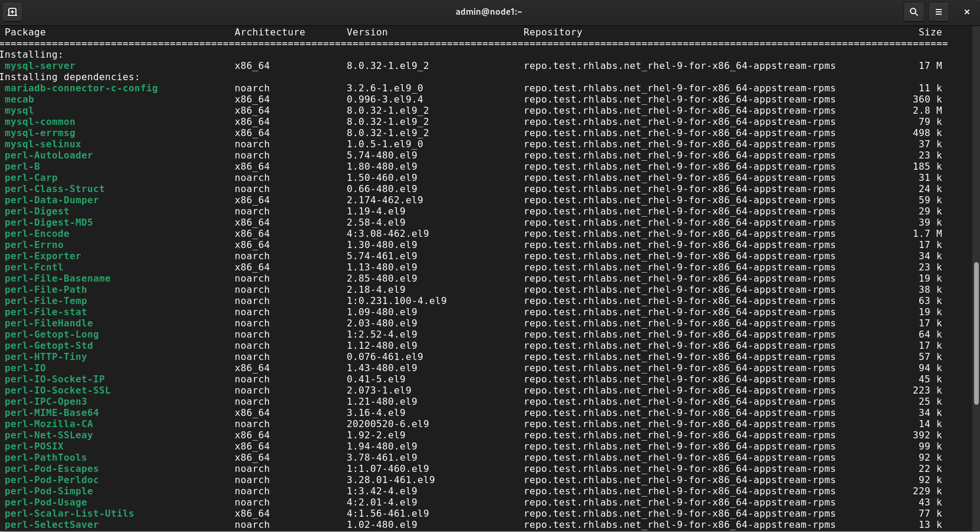Click the perl-Pod-Usage package name

click(x=46, y=503)
